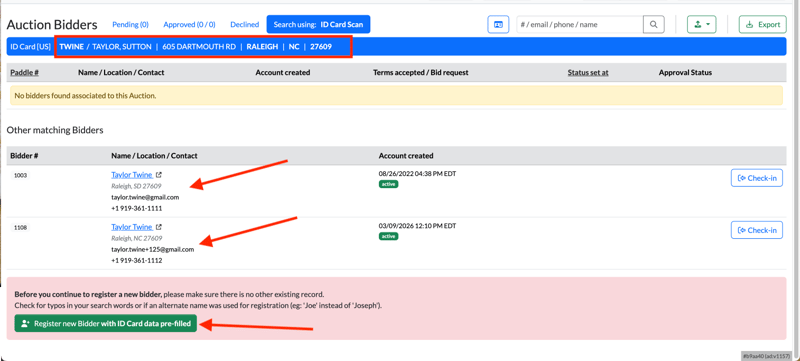Click the bidder number 1108 badge

[x=20, y=227]
